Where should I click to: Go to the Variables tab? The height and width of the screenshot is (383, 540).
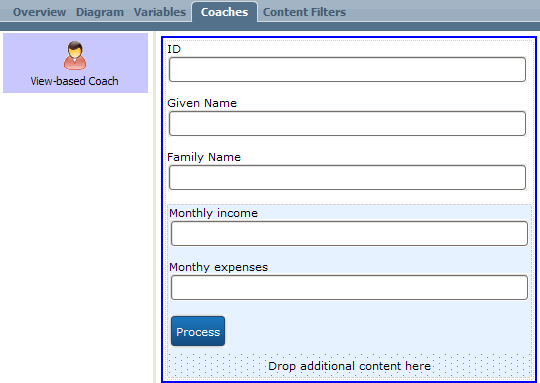tap(160, 12)
